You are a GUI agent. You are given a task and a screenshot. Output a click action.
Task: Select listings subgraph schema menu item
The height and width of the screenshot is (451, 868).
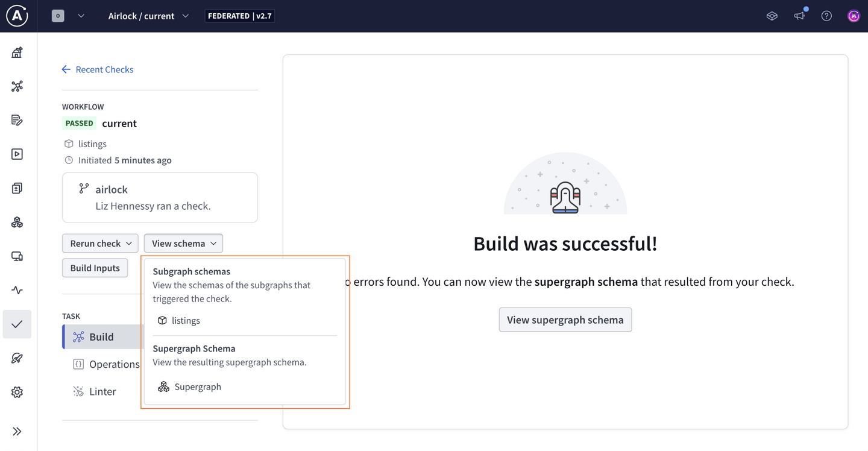click(185, 321)
